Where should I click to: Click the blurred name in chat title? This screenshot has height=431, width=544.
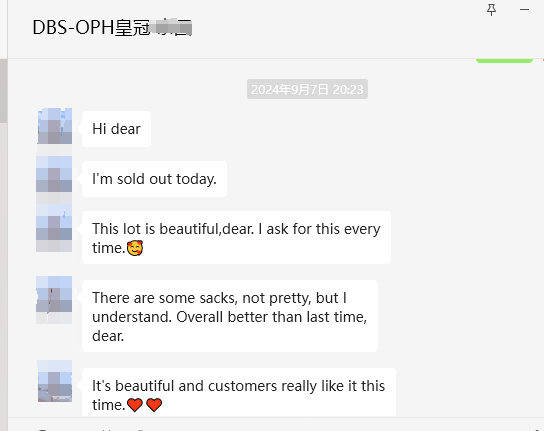172,28
